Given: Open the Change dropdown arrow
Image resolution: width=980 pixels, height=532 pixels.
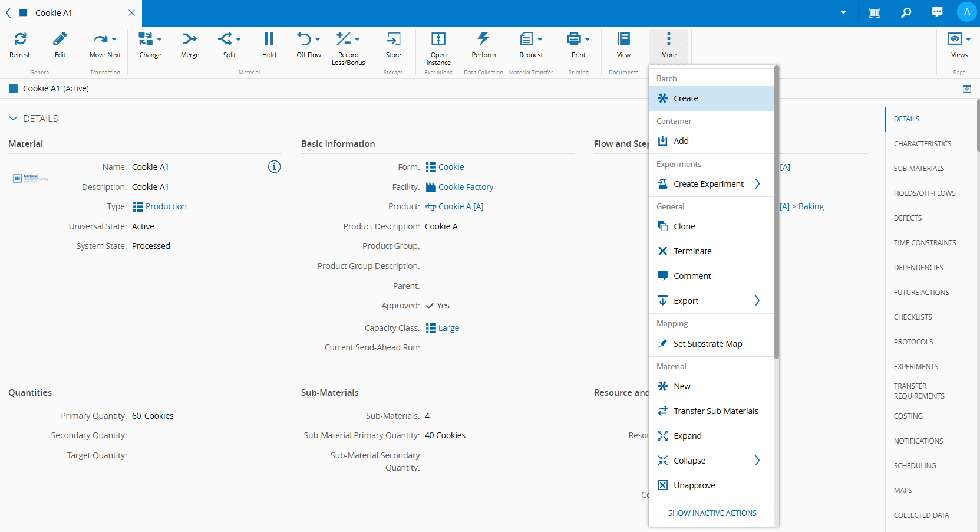Looking at the screenshot, I should point(159,40).
